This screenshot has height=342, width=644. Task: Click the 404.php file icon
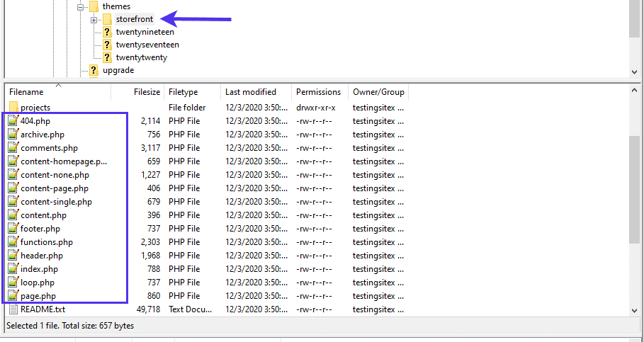click(x=13, y=121)
